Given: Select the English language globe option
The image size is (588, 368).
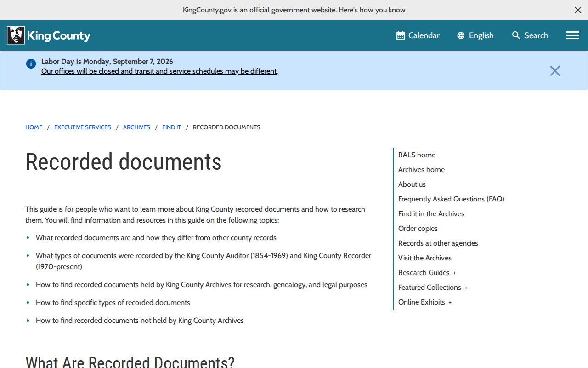Looking at the screenshot, I should pos(475,35).
